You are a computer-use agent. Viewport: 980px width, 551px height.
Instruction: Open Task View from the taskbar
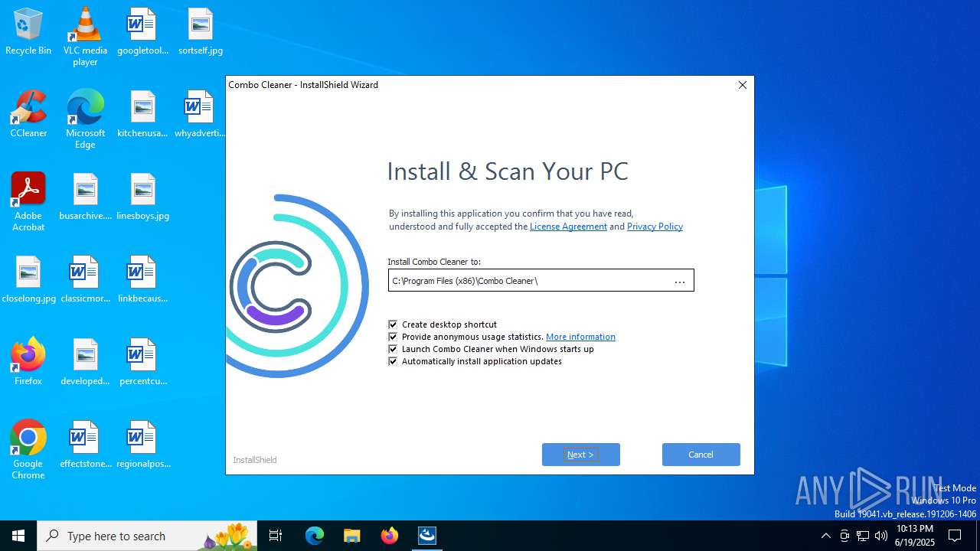pyautogui.click(x=276, y=536)
